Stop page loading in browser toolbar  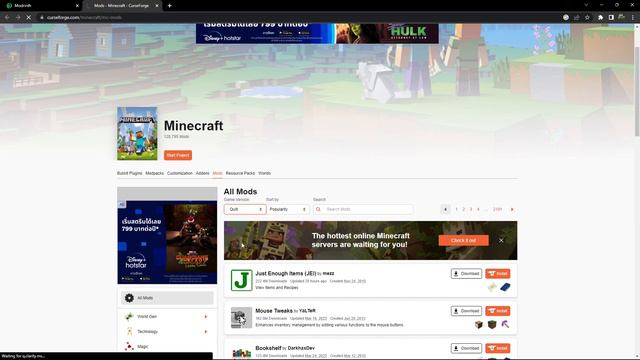[x=29, y=18]
